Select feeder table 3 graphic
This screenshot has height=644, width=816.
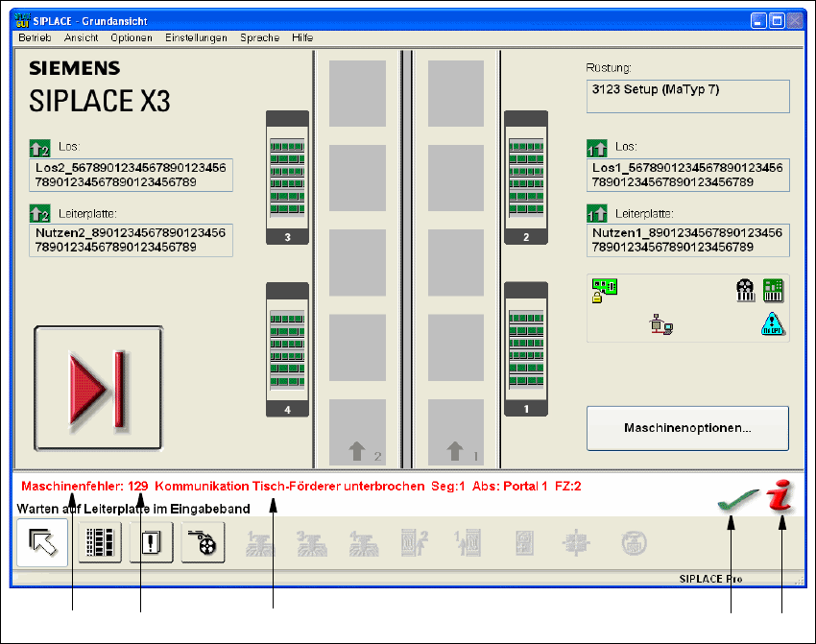pyautogui.click(x=287, y=178)
